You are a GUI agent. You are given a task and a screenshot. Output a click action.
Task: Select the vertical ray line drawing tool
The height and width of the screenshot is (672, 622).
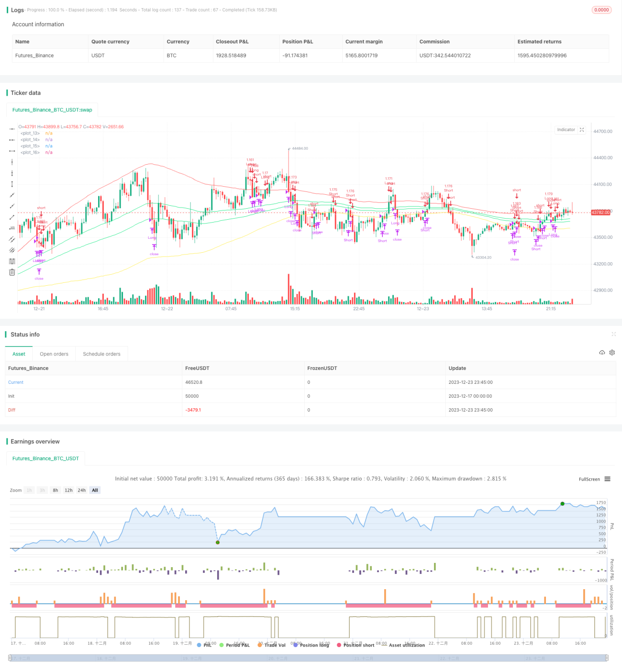click(12, 173)
